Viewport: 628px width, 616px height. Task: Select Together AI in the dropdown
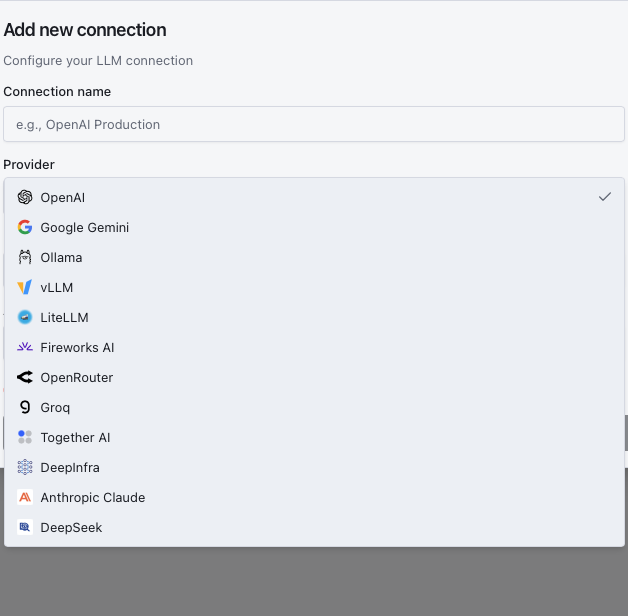75,437
